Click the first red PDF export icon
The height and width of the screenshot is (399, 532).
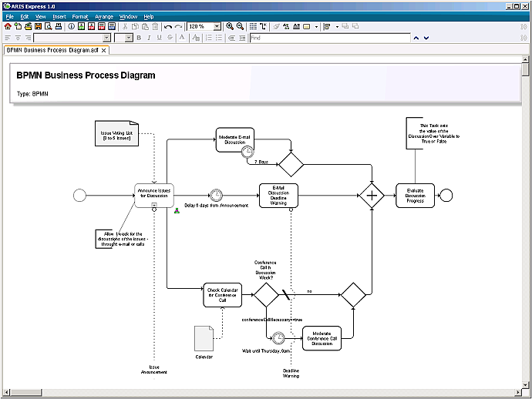pyautogui.click(x=91, y=26)
